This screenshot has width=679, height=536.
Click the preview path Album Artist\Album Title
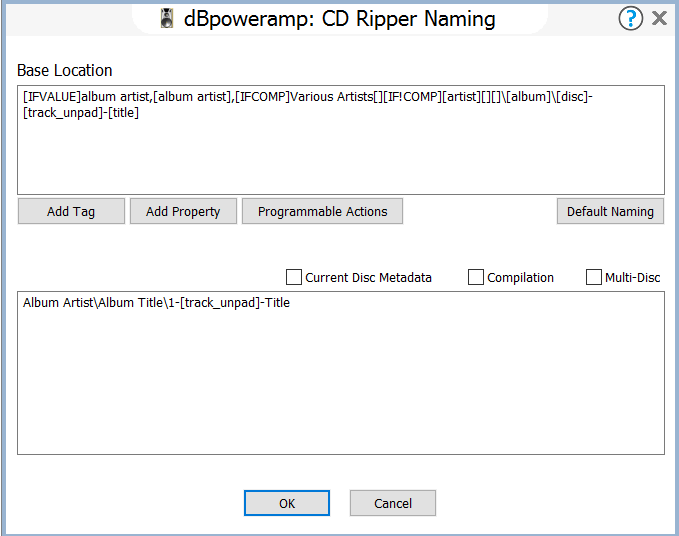(x=95, y=302)
